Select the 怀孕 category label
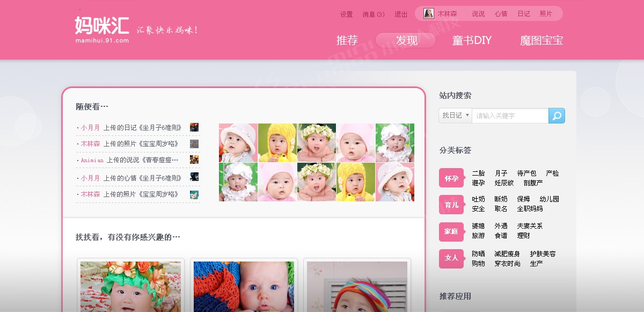Screen dimensions: 644x312 click(451, 178)
